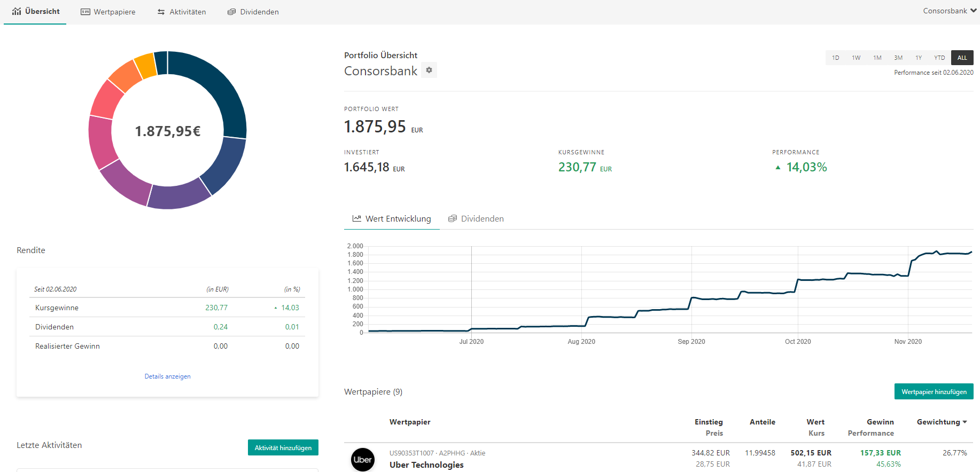Click the Anteile column header
This screenshot has height=472, width=980.
click(x=763, y=422)
